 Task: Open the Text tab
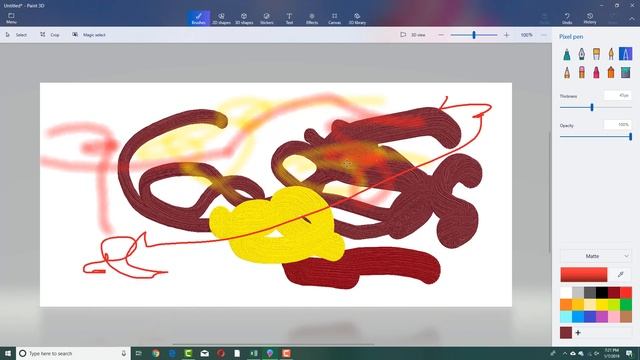[x=289, y=18]
